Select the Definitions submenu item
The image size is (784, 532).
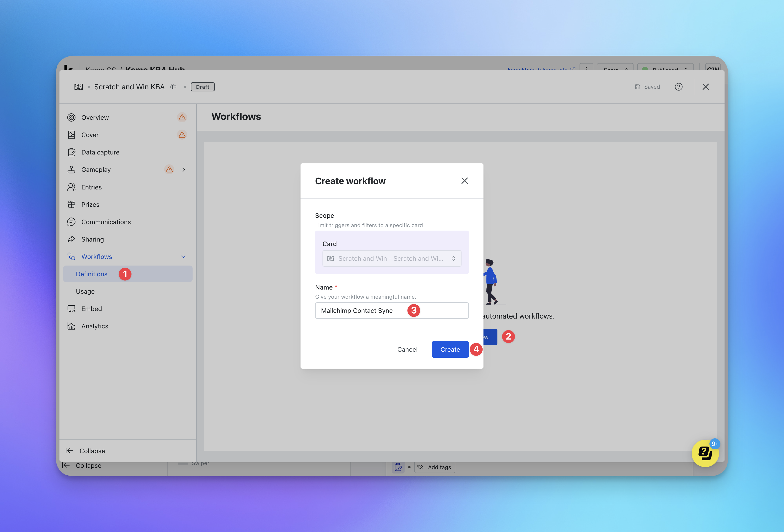[91, 274]
